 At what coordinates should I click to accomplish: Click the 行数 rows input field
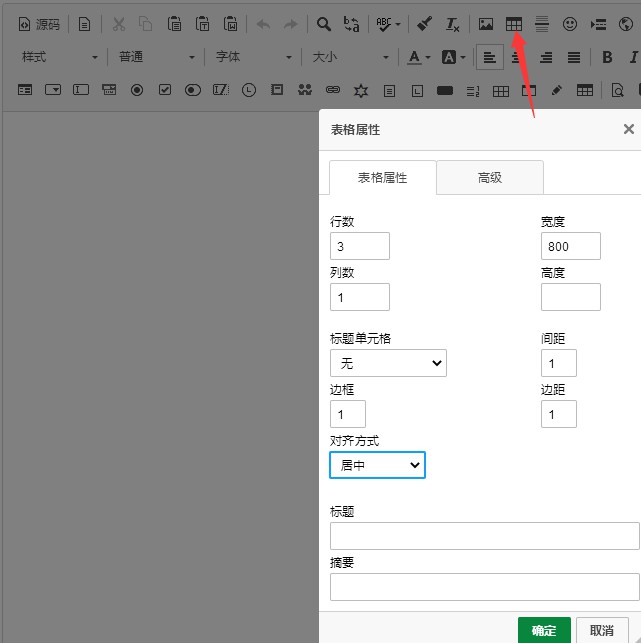tap(360, 246)
